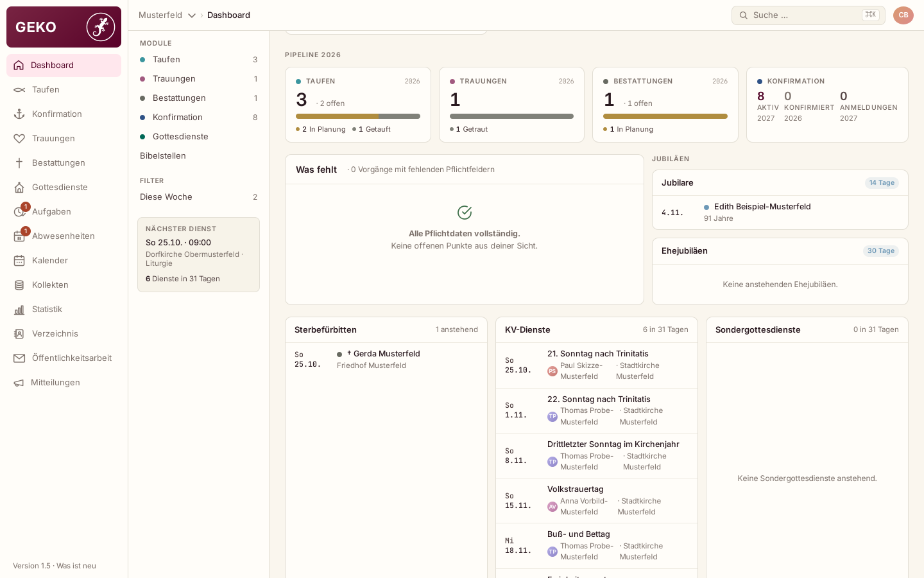Click the Abwesenheiten calendar icon with badge
Screen dimensions: 924x578
[x=20, y=236]
